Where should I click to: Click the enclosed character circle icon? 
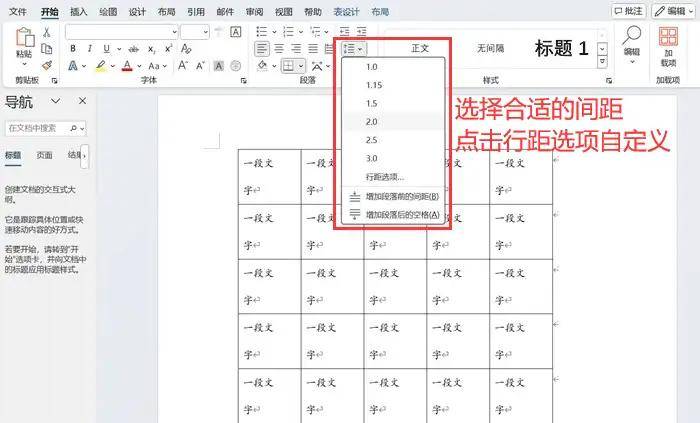point(236,66)
